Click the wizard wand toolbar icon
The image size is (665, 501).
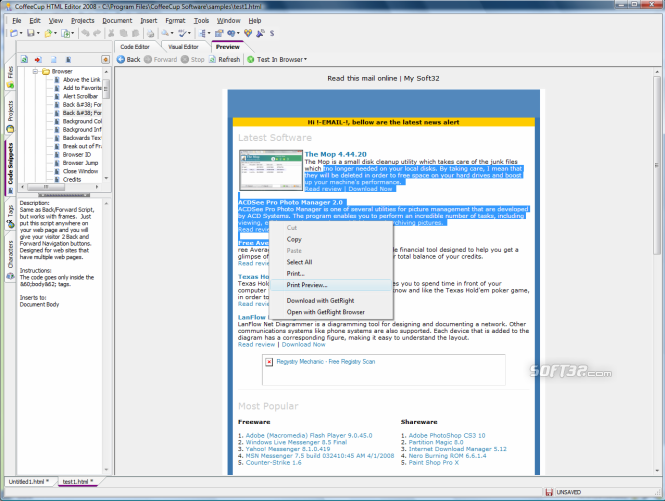pyautogui.click(x=260, y=33)
